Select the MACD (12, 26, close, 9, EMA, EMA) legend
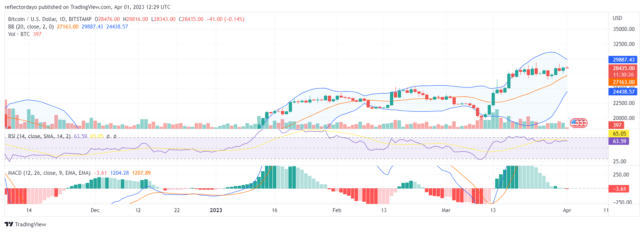The height and width of the screenshot is (232, 644). [x=49, y=173]
